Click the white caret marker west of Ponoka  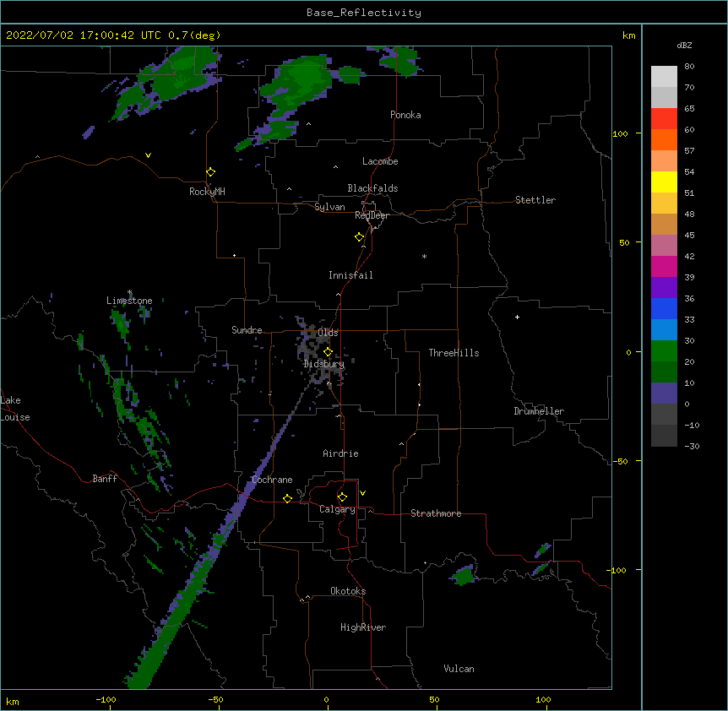[309, 124]
